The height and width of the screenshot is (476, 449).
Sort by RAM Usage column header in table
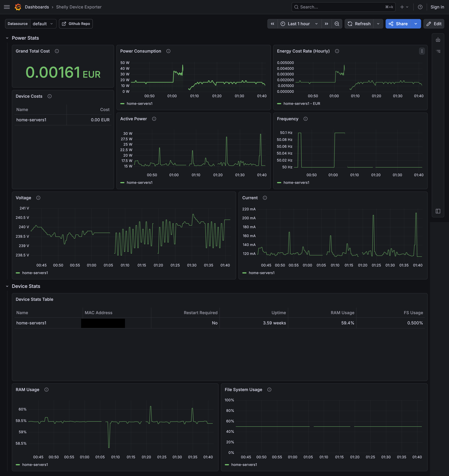[x=342, y=313]
